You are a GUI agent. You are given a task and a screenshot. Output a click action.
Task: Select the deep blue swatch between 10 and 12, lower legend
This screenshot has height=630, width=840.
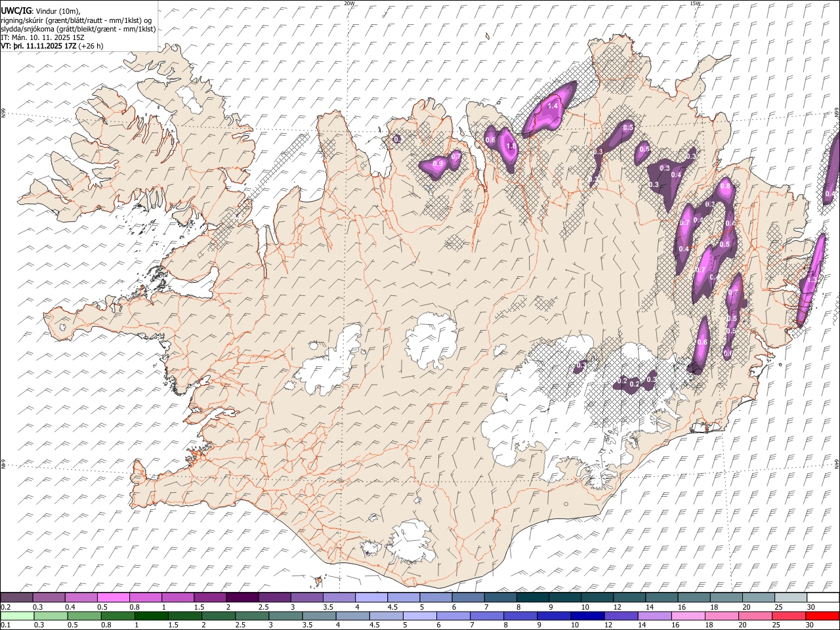[587, 616]
